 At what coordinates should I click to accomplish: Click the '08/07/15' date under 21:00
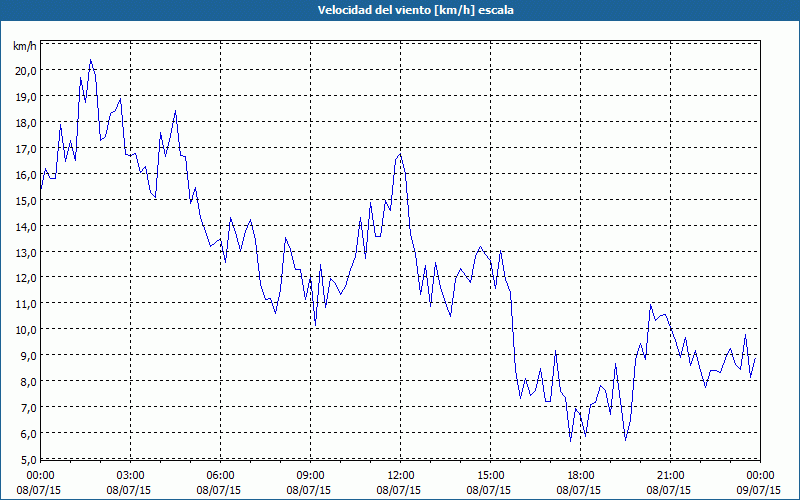[668, 491]
